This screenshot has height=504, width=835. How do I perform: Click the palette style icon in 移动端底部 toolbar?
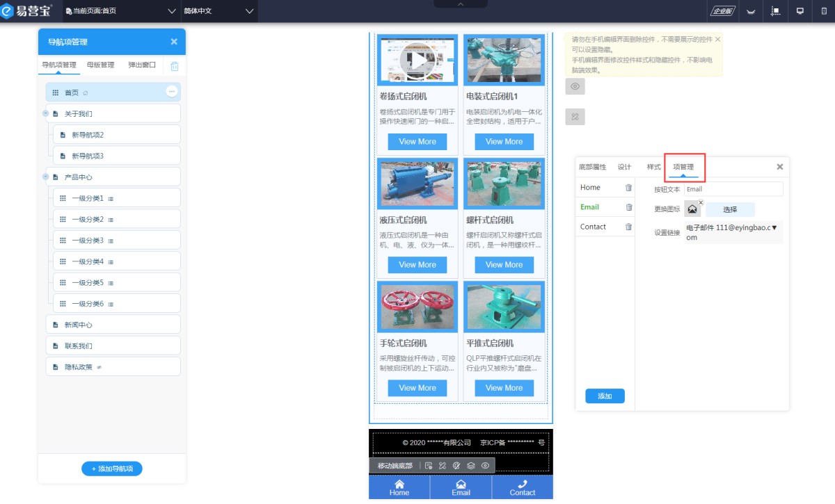pos(456,466)
